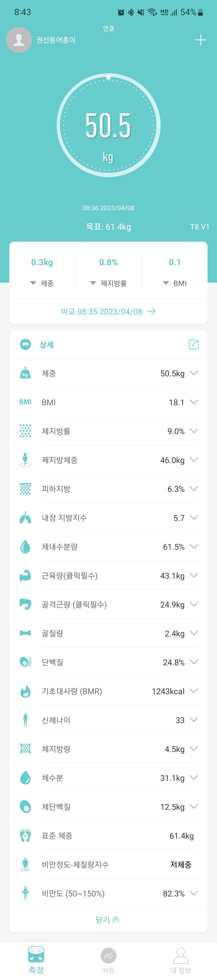
Task: Switch to the 차트 tab
Action: click(108, 960)
